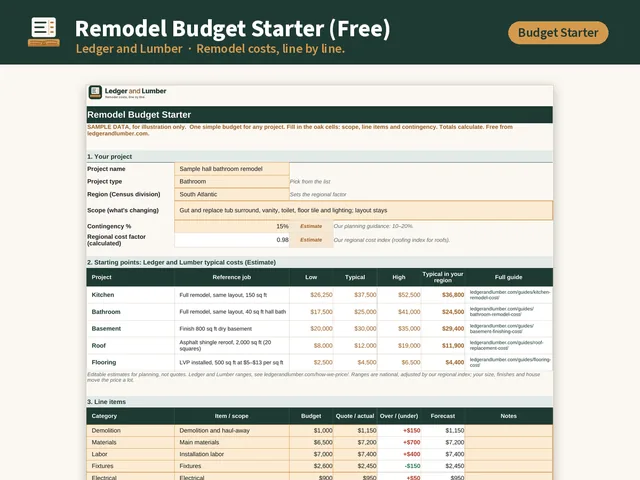The height and width of the screenshot is (480, 640).
Task: Open the kitchen-remodel-cost guide link
Action: (x=509, y=295)
